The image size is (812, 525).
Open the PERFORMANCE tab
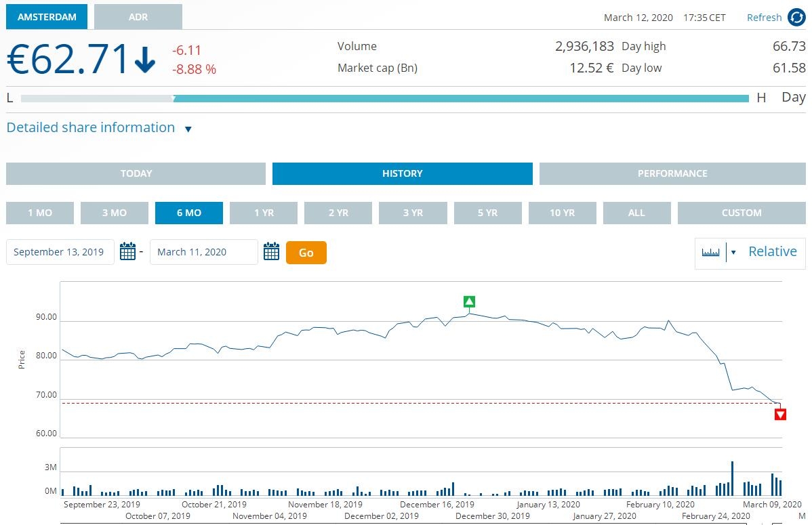click(672, 173)
